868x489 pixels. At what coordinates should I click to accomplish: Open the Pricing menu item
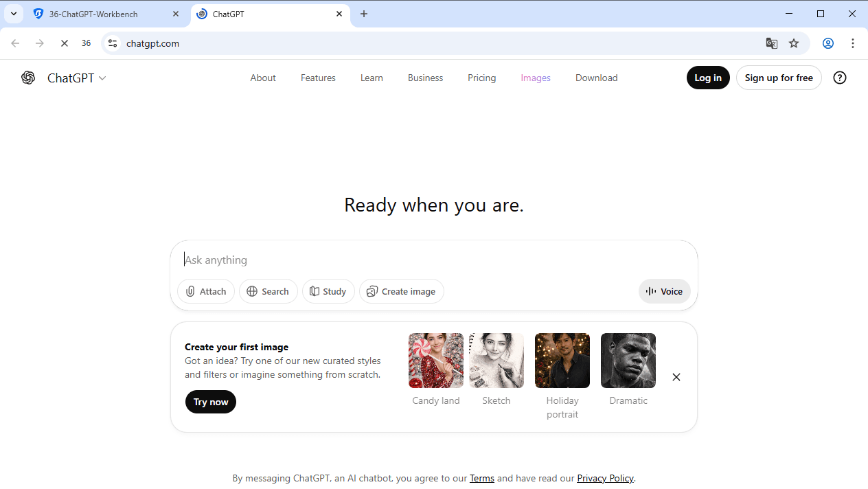[x=481, y=78]
